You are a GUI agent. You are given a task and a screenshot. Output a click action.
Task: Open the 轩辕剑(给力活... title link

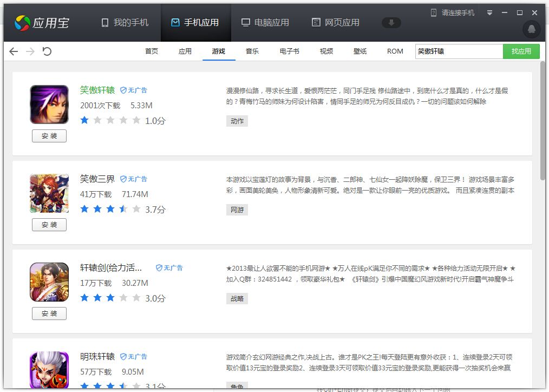(x=111, y=268)
